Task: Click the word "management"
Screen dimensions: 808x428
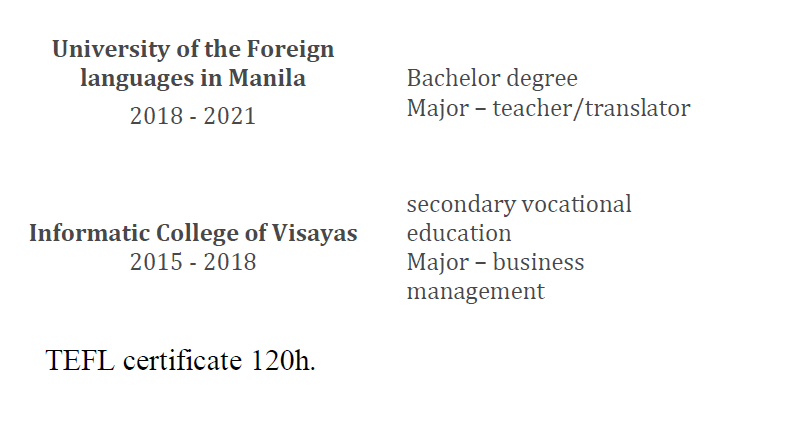Action: click(476, 292)
